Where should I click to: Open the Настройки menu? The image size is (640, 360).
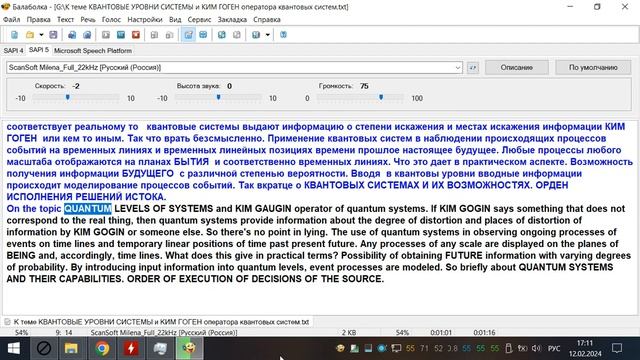click(145, 19)
